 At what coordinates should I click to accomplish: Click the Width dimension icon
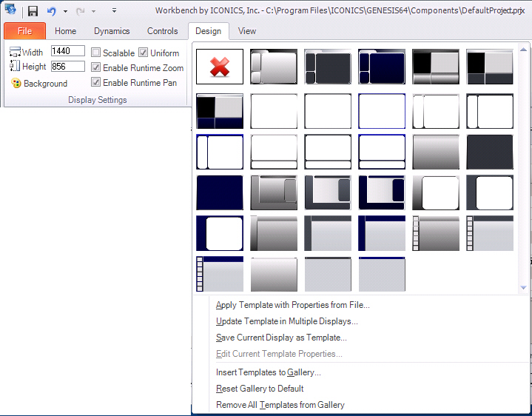(x=15, y=52)
